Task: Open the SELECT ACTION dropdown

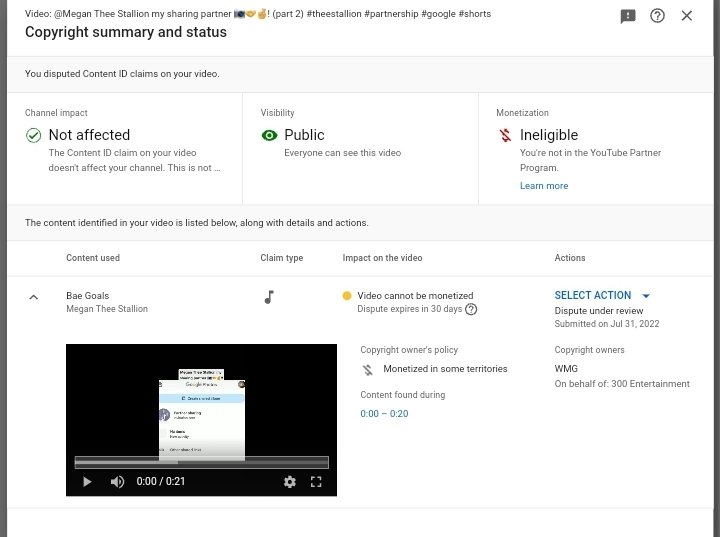Action: tap(602, 295)
